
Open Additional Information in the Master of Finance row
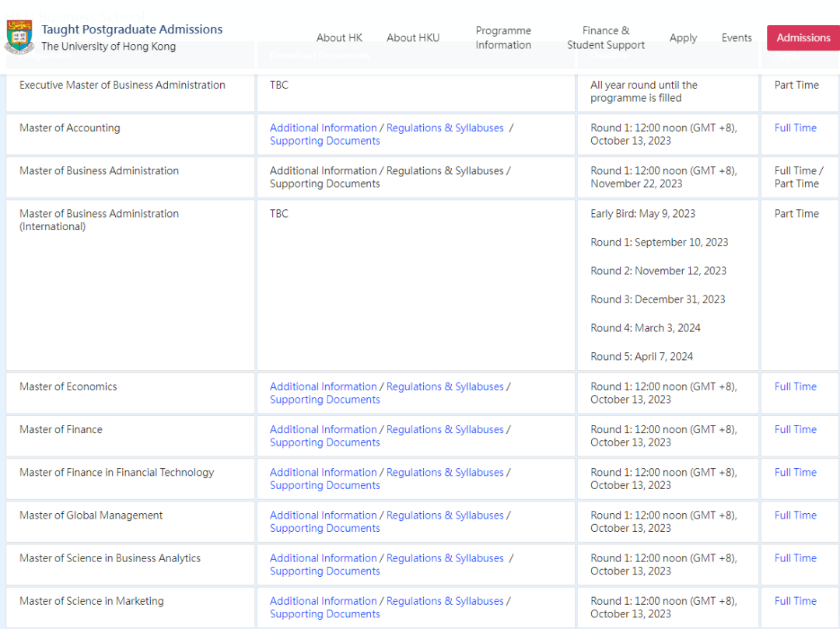pos(323,429)
